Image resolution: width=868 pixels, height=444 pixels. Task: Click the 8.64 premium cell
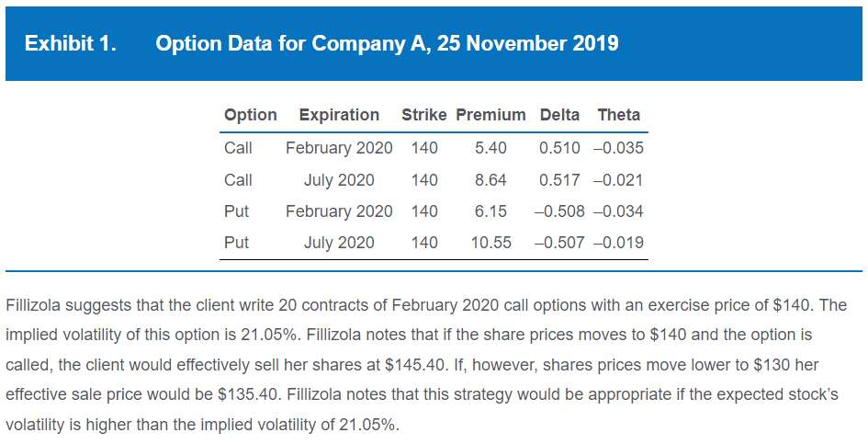490,179
